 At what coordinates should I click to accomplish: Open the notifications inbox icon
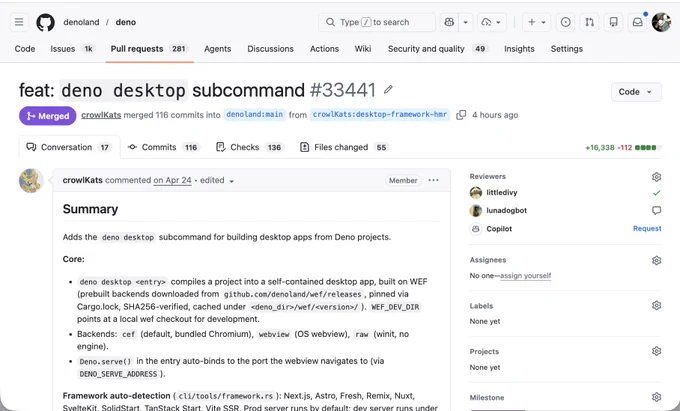638,22
